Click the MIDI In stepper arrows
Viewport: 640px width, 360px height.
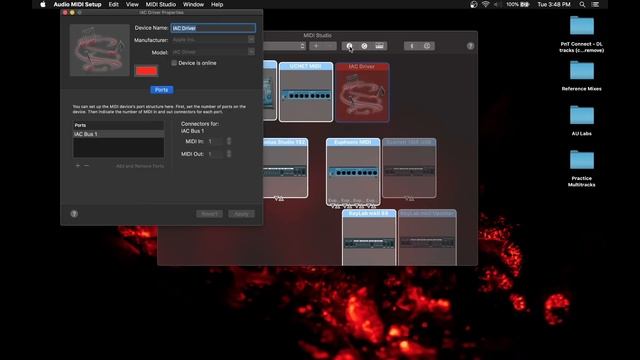pyautogui.click(x=229, y=141)
